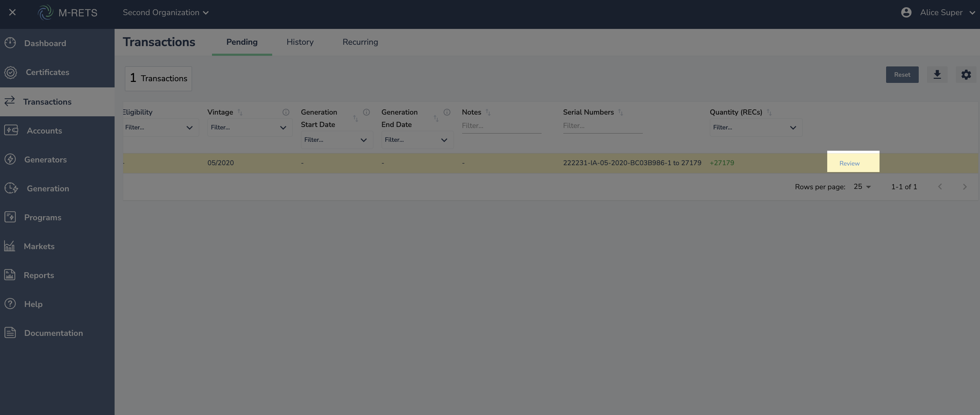Change rows per page from 25
This screenshot has width=980, height=415.
[x=862, y=187]
